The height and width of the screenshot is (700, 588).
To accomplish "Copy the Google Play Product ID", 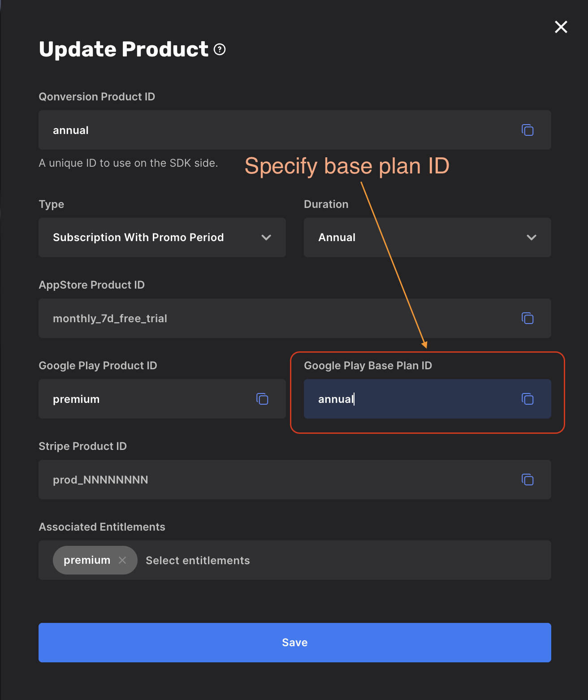I will click(x=262, y=399).
